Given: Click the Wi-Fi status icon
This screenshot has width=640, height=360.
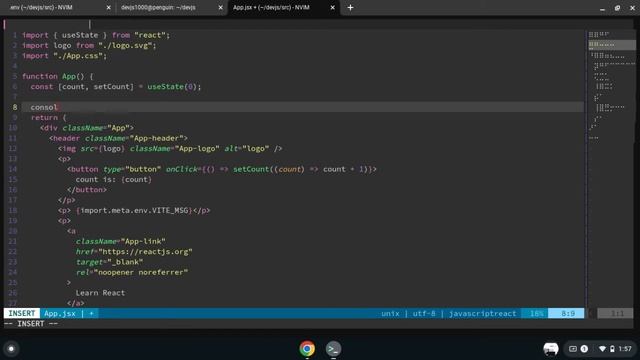Looking at the screenshot, I should coord(602,349).
